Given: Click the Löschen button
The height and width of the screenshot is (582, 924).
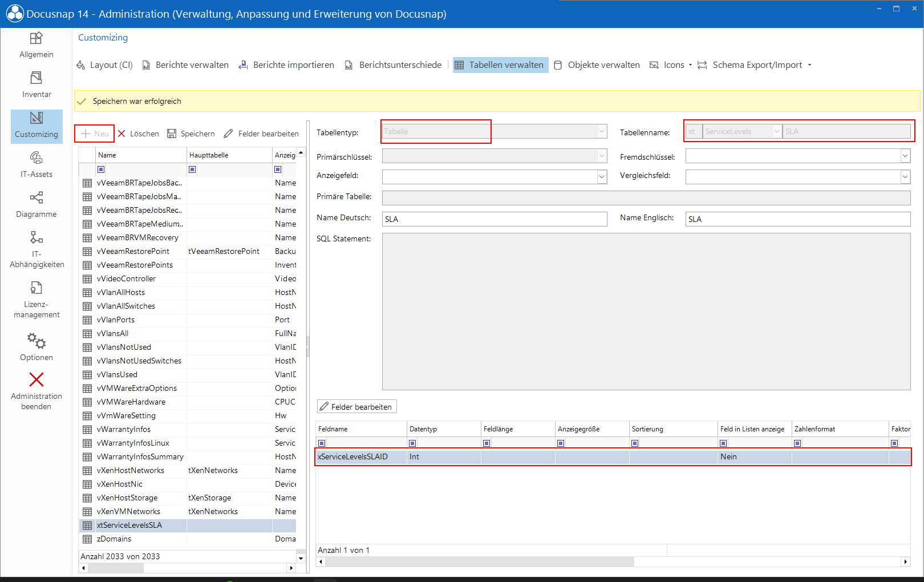Looking at the screenshot, I should [139, 134].
